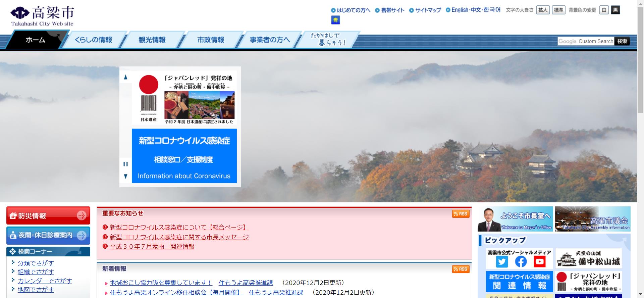
Task: Click the 検索 search button
Action: tap(622, 41)
